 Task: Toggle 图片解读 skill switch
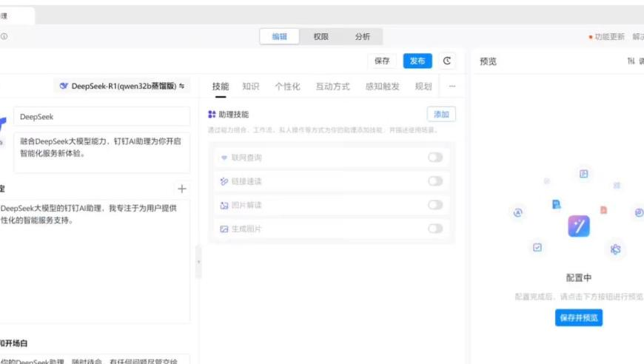click(x=435, y=205)
